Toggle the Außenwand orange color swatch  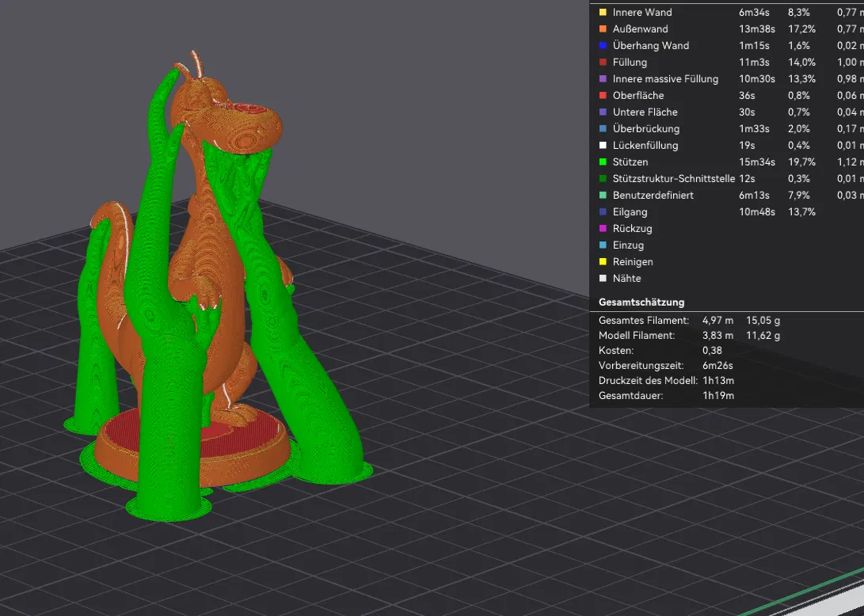point(603,29)
